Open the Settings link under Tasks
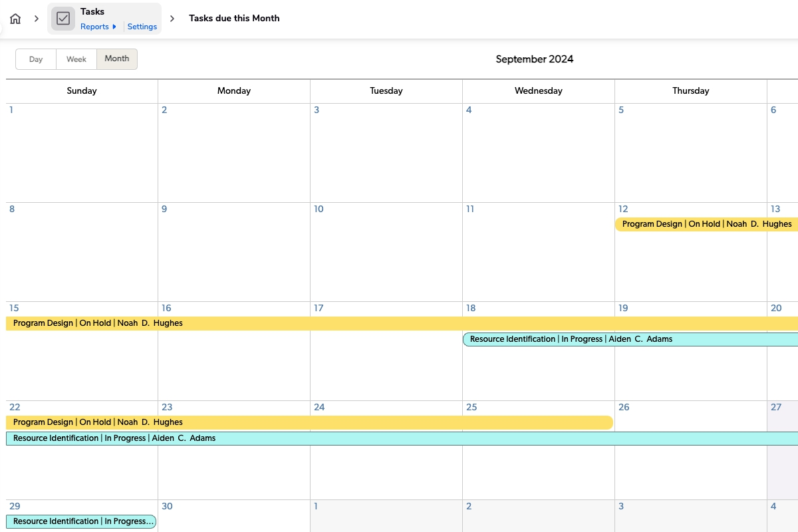The image size is (798, 532). coord(142,27)
